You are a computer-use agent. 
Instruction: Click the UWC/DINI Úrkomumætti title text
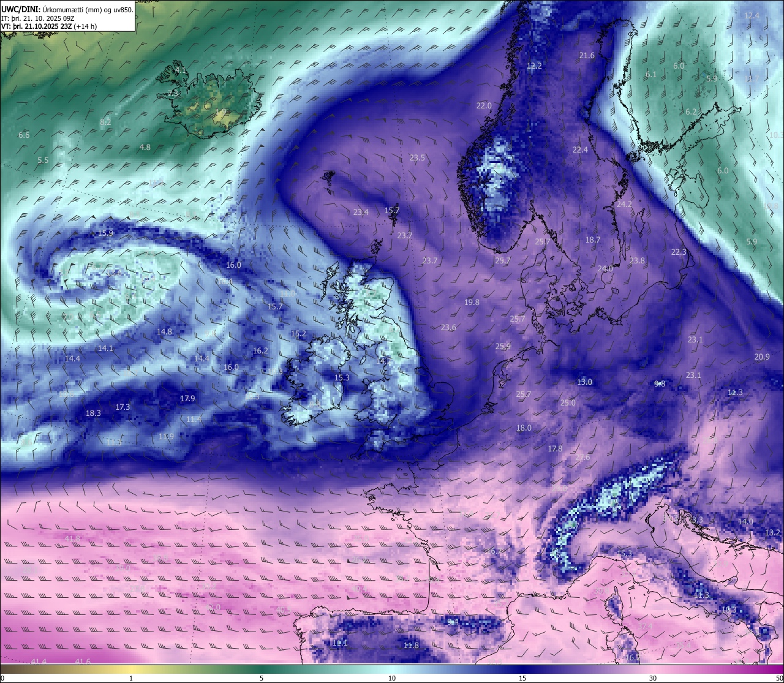67,10
